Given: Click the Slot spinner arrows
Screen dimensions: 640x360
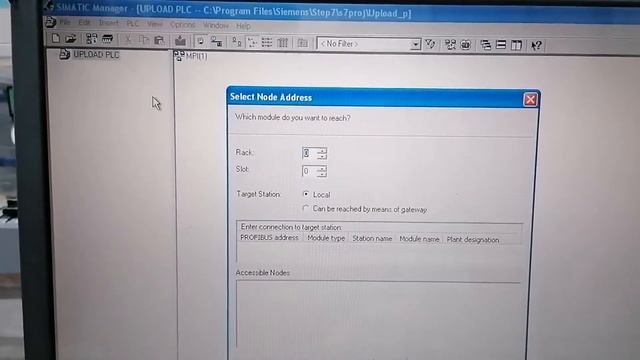Looking at the screenshot, I should [322, 171].
